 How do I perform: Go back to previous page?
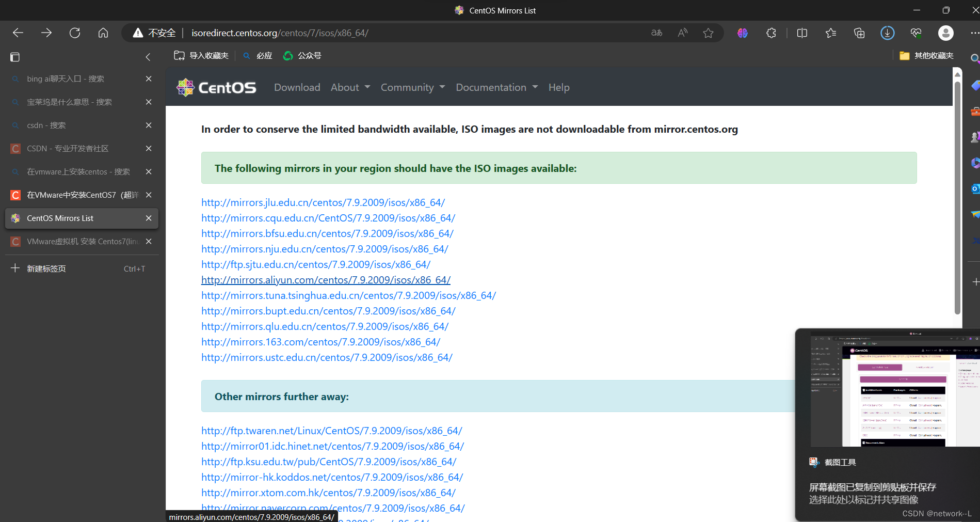18,33
